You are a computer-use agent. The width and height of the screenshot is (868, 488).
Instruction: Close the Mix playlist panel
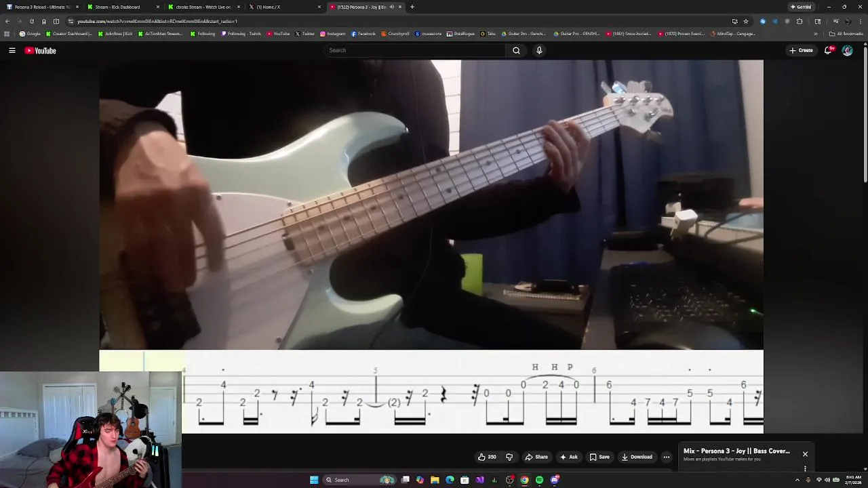[x=805, y=454]
